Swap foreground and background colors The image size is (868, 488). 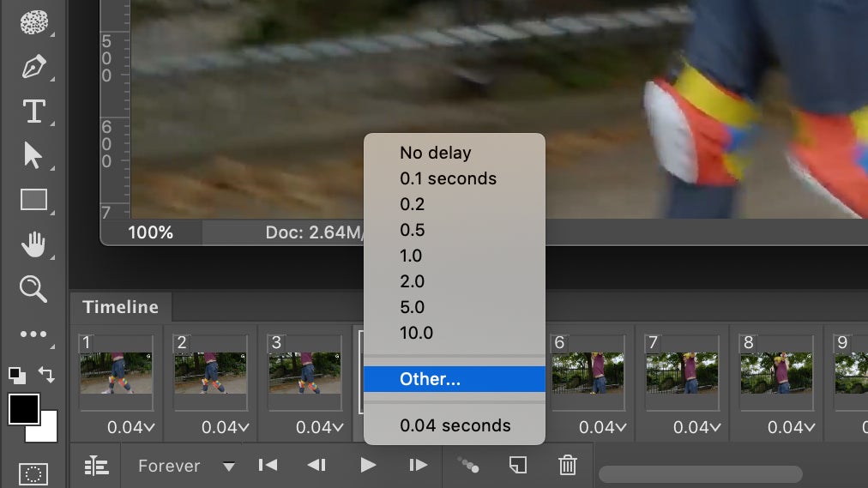46,375
